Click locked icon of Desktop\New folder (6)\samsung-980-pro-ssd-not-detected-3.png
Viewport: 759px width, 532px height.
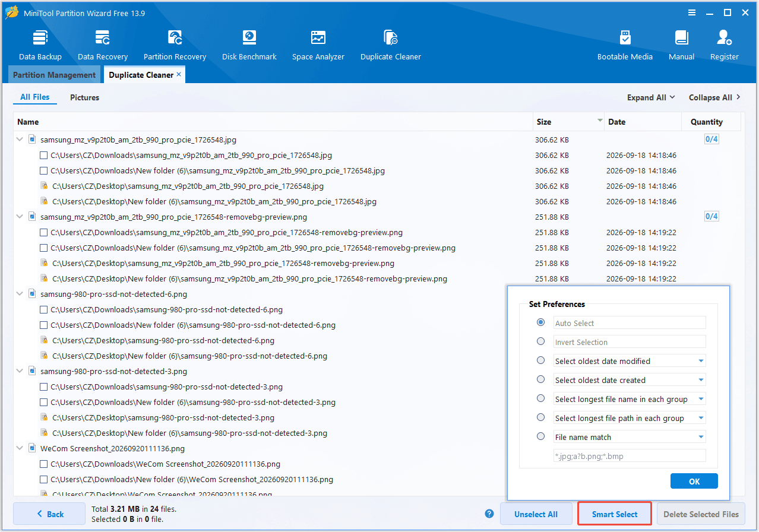(44, 433)
